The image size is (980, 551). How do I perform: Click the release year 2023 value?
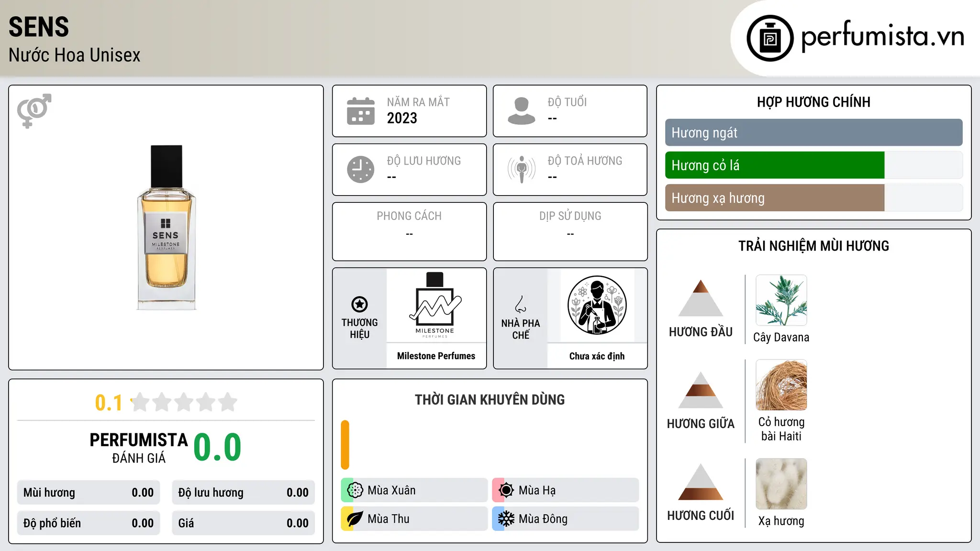coord(402,118)
